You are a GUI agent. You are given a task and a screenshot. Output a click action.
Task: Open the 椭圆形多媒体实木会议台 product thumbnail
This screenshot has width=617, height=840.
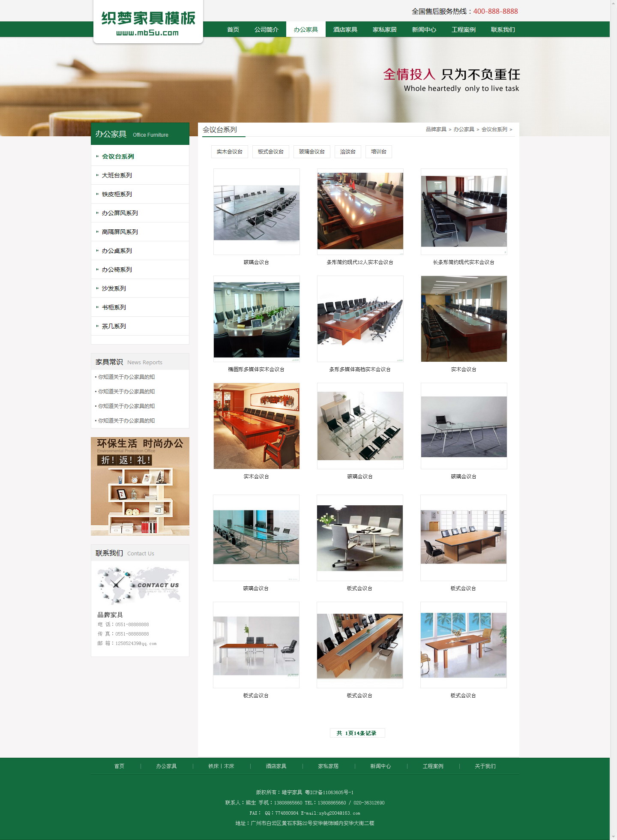point(256,319)
